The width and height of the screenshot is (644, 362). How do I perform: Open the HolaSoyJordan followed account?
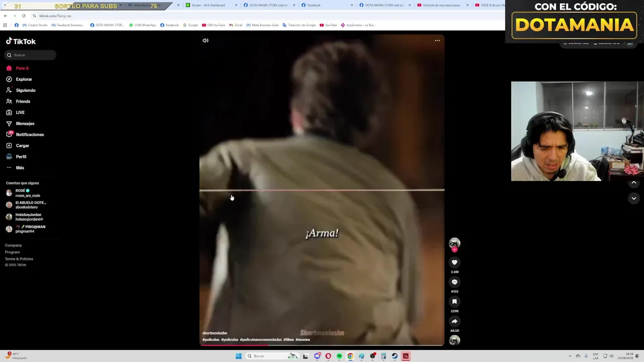(25, 217)
